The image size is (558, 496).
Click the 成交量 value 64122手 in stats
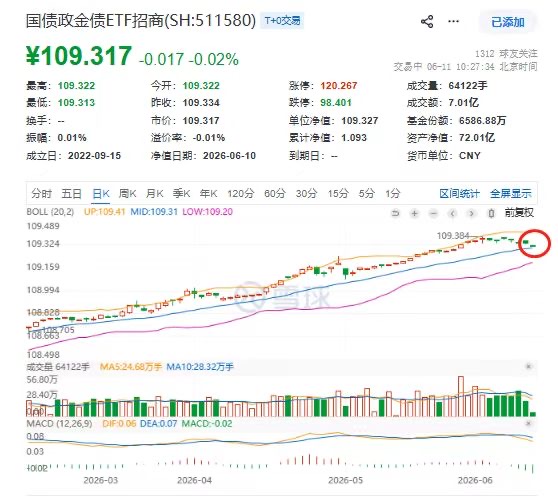[468, 85]
